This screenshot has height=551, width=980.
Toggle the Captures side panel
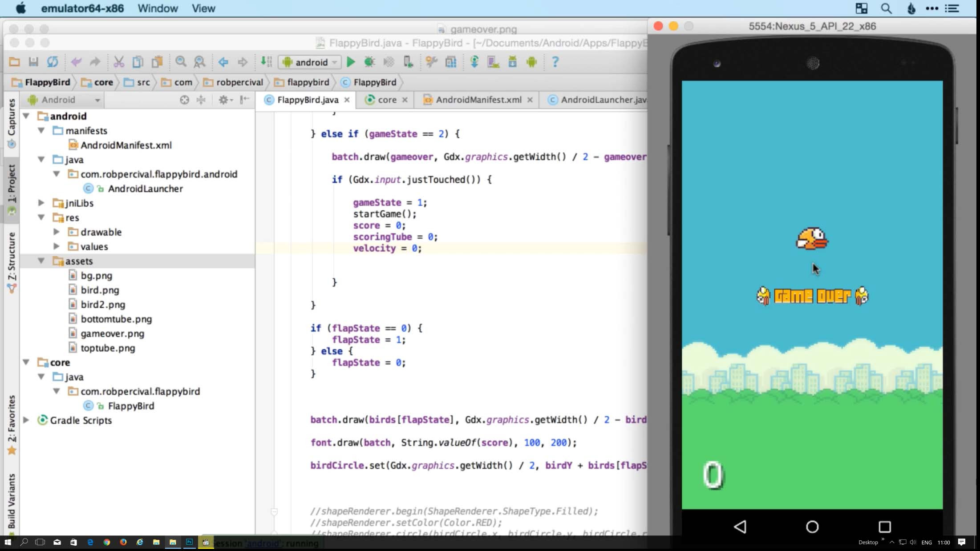tap(12, 123)
